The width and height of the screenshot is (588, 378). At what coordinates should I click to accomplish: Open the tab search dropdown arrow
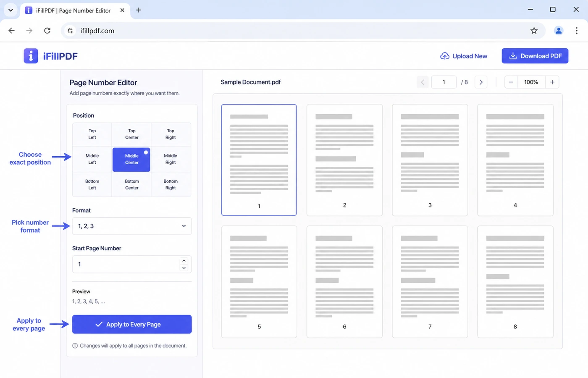pos(10,10)
